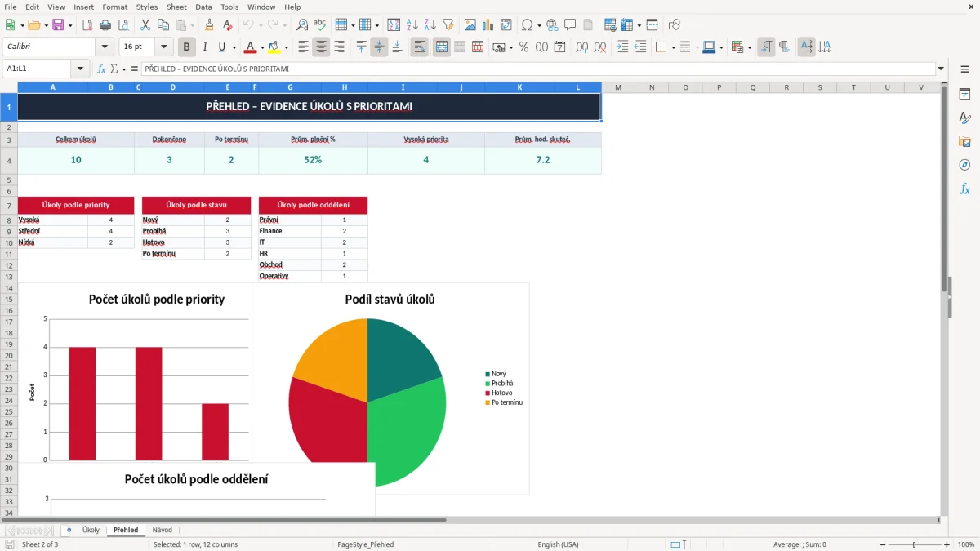Viewport: 980px width, 551px height.
Task: Open the Sheet menu
Action: tap(176, 7)
